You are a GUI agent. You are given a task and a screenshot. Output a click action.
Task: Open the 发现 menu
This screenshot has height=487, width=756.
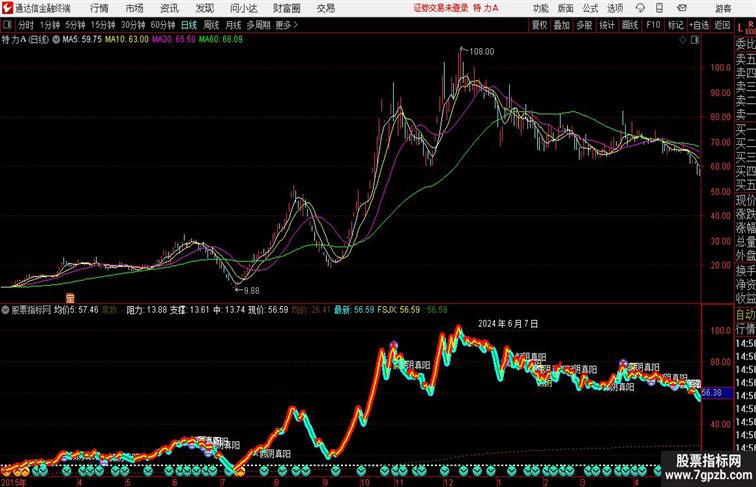[x=204, y=8]
